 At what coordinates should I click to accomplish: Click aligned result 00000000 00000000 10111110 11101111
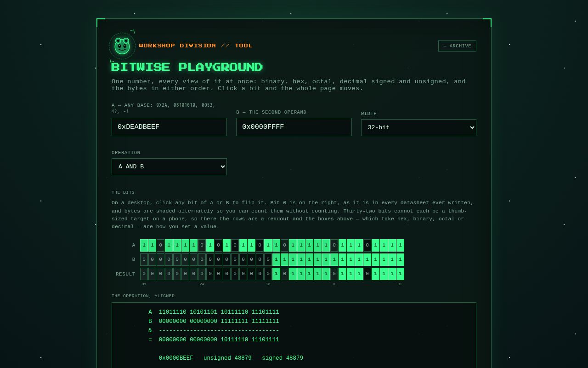tap(219, 339)
